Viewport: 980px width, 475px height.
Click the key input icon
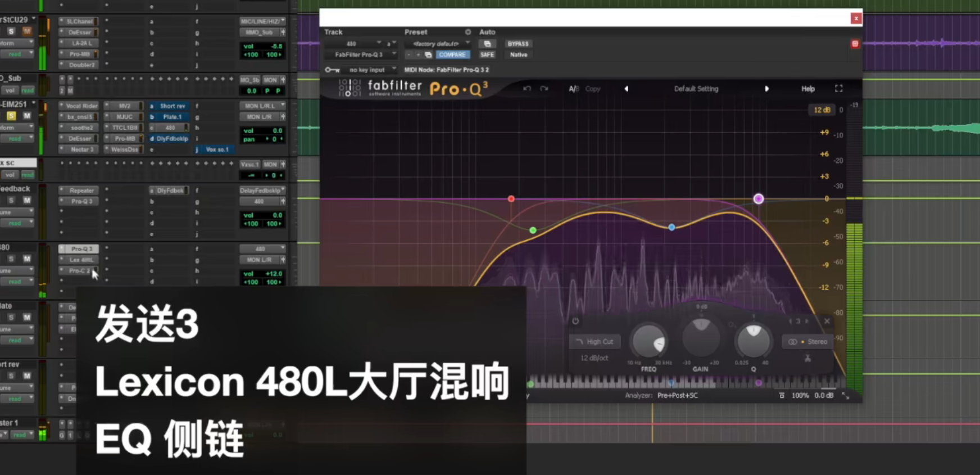coord(332,70)
